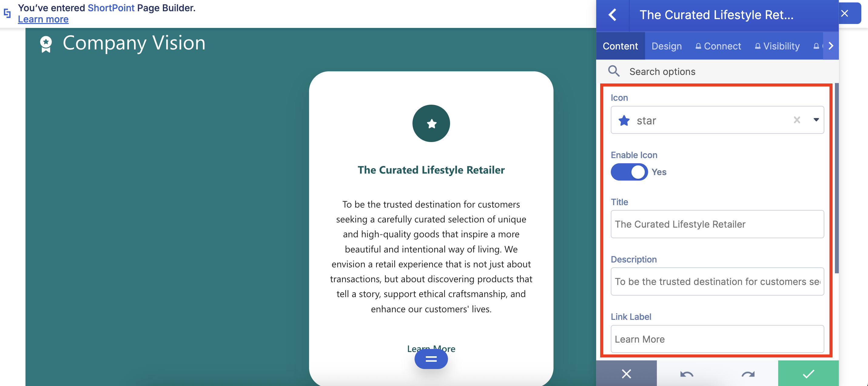Image resolution: width=868 pixels, height=386 pixels.
Task: Click the Description input field
Action: (x=717, y=282)
